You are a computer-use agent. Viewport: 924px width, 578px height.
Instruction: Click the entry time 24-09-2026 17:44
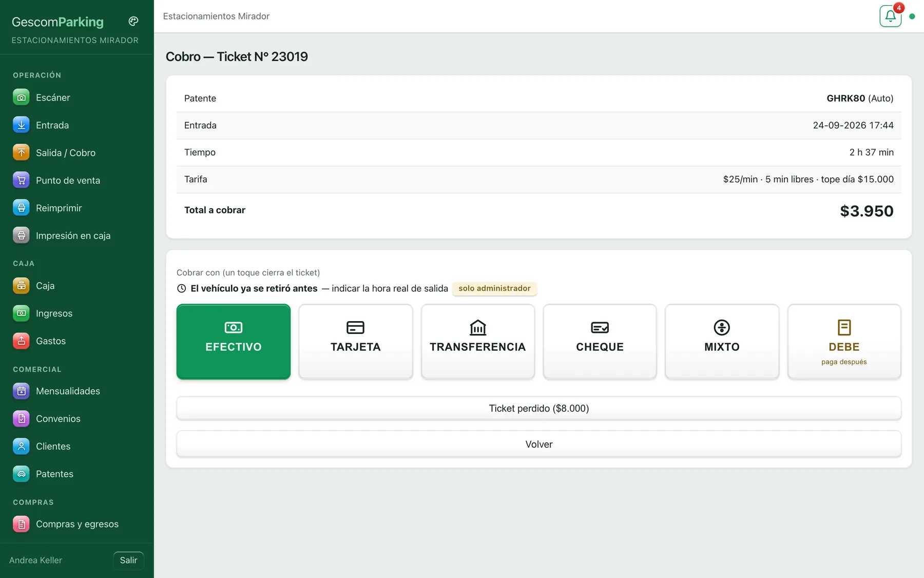853,125
